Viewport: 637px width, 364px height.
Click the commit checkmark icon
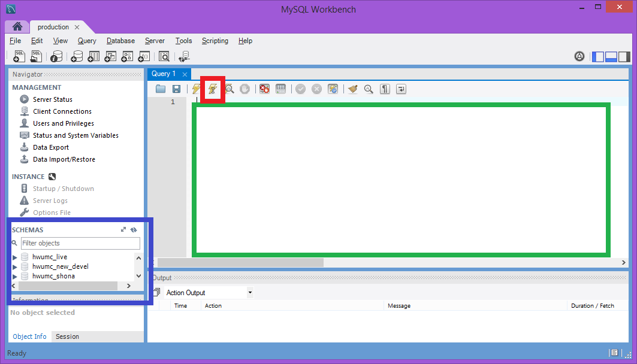coord(300,89)
